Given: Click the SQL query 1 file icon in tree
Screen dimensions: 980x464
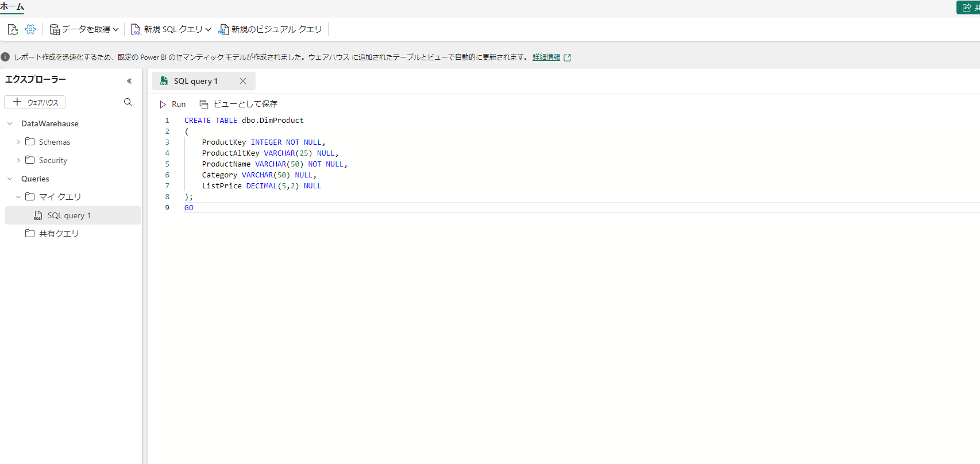Looking at the screenshot, I should (x=38, y=215).
